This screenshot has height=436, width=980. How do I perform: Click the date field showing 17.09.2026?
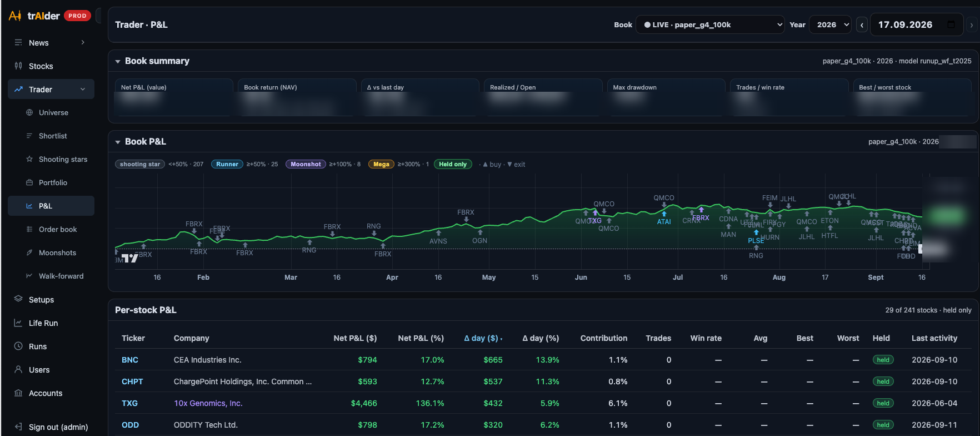coord(917,24)
